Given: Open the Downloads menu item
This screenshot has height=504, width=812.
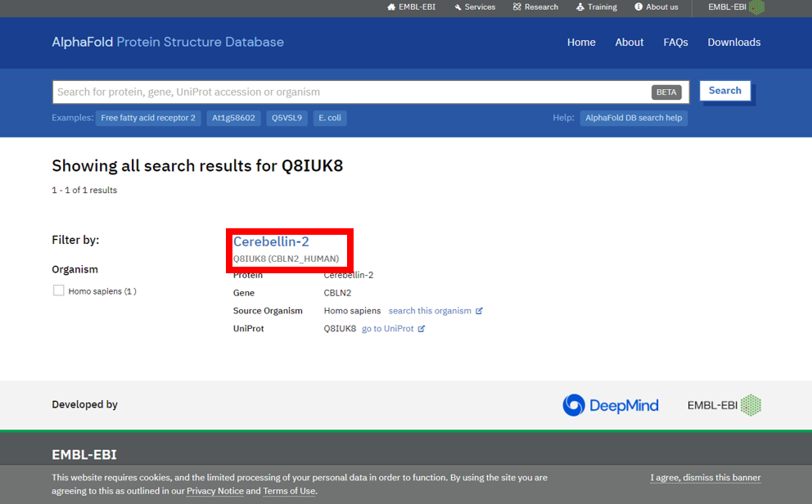Looking at the screenshot, I should pos(733,43).
